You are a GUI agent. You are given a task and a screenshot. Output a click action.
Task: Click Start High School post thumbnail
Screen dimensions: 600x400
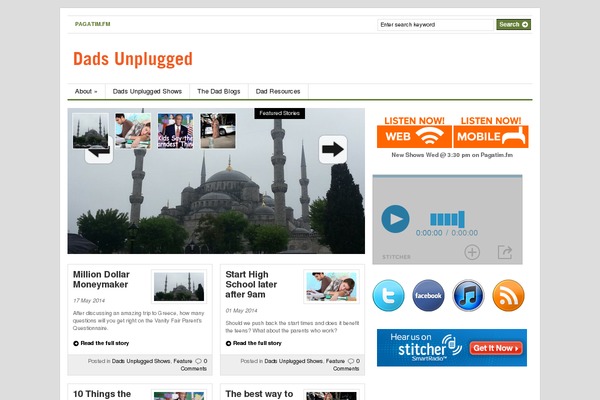point(331,286)
